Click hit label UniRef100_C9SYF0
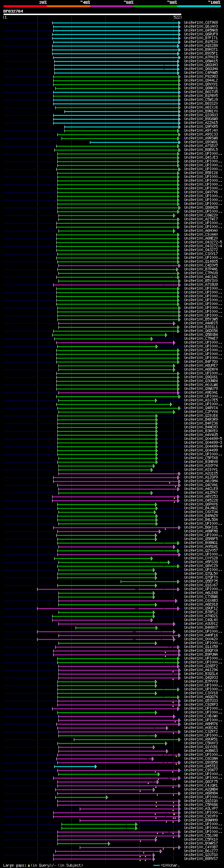 (x=201, y=817)
